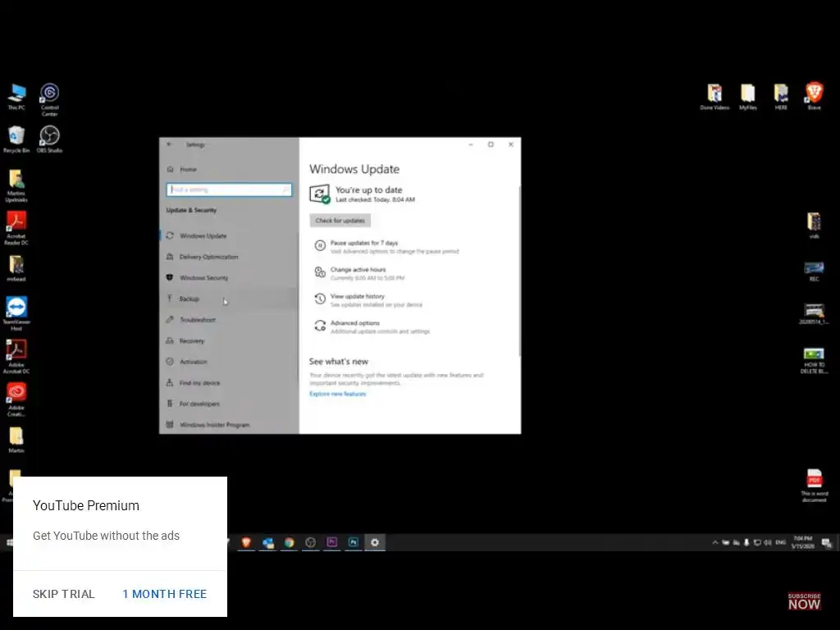Open Change active hours option
840x630 pixels.
[x=360, y=273]
